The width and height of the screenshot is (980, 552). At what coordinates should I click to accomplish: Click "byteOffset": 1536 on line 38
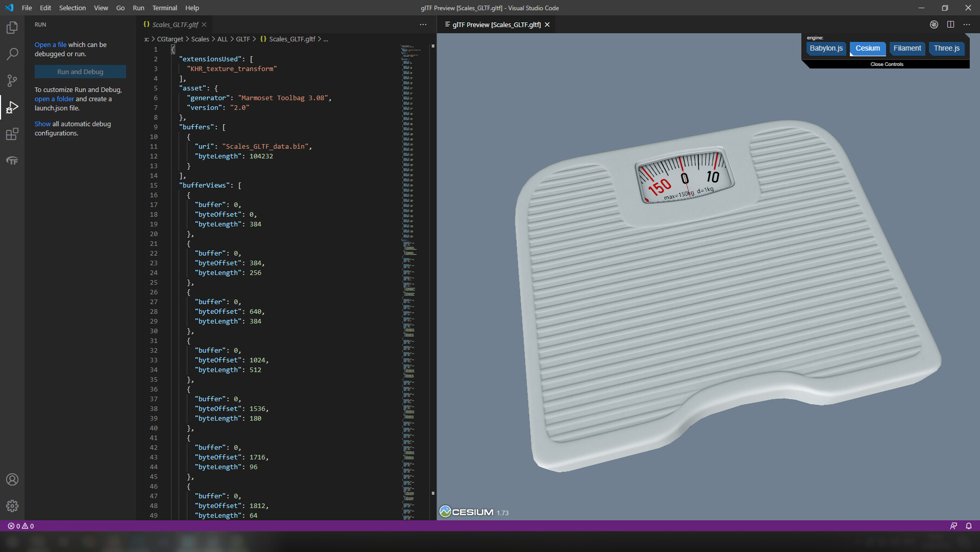tap(231, 409)
